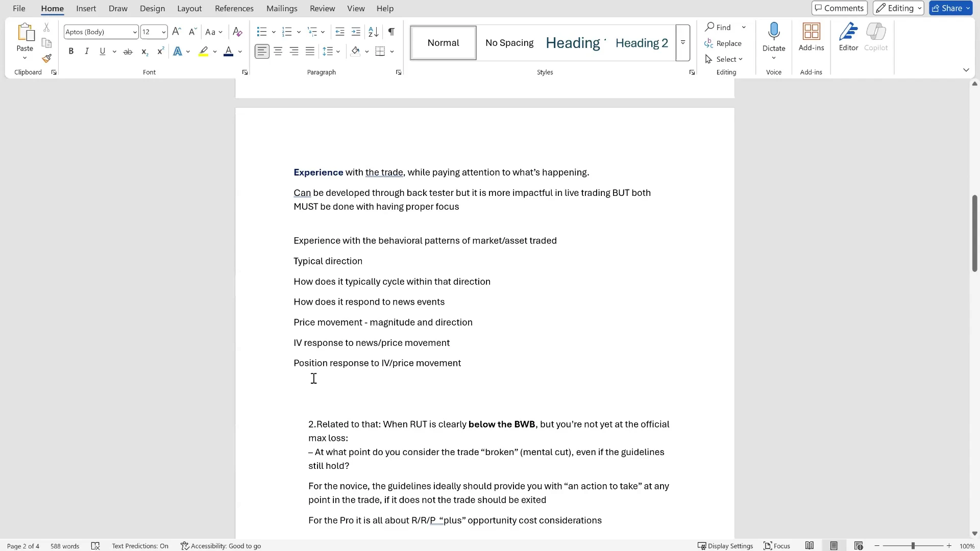Toggle Underline formatting

point(103,52)
